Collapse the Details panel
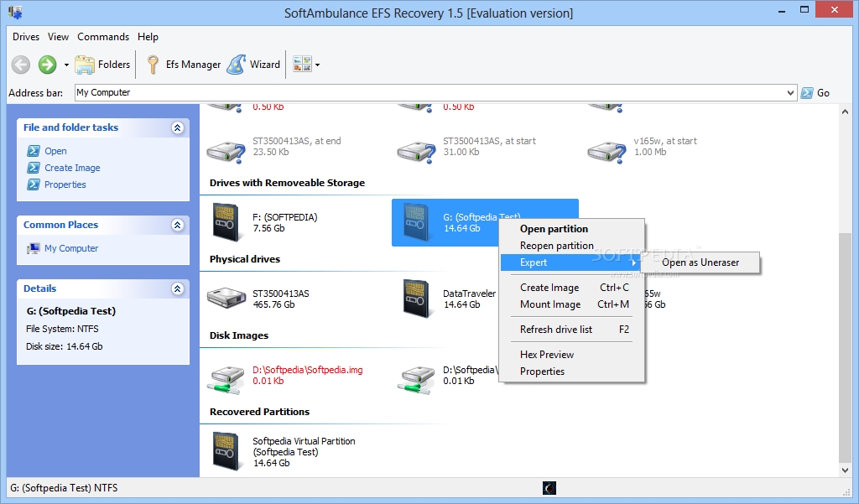Viewport: 859px width, 504px height. point(177,288)
